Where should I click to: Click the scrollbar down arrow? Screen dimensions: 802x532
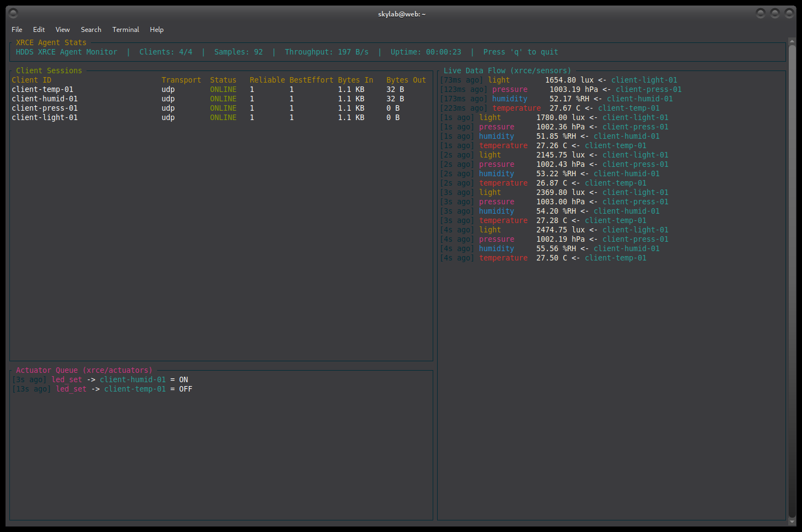pyautogui.click(x=792, y=521)
